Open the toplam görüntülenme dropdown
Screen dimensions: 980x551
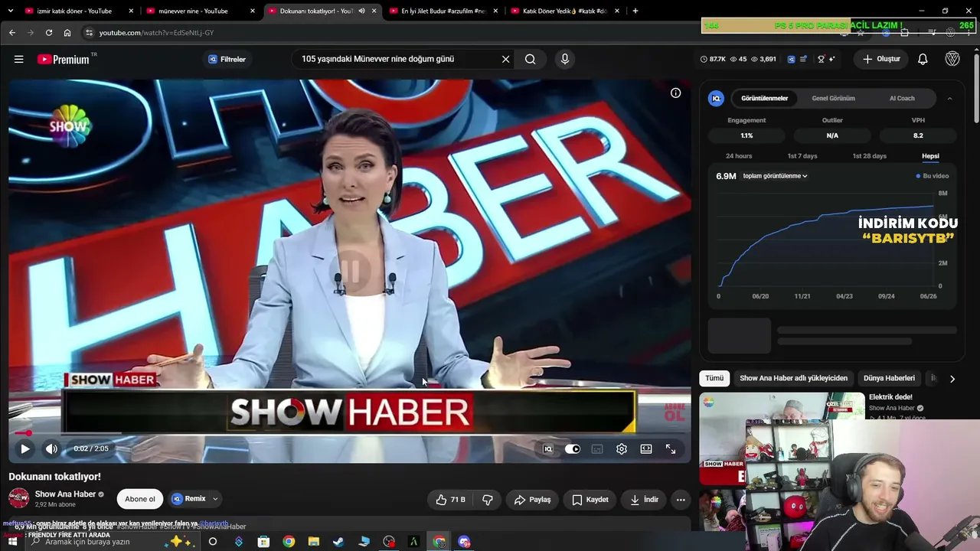775,176
